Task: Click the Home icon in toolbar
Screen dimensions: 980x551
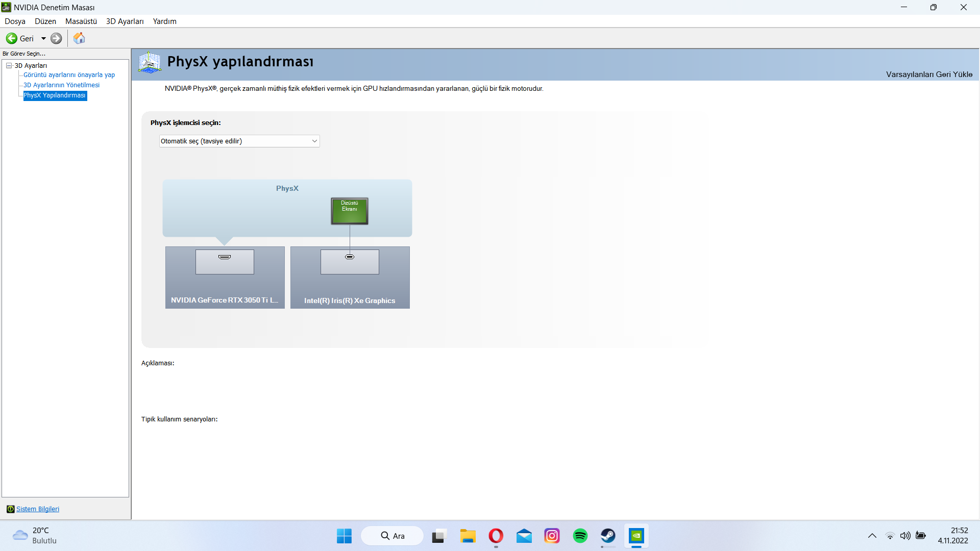Action: pyautogui.click(x=79, y=38)
